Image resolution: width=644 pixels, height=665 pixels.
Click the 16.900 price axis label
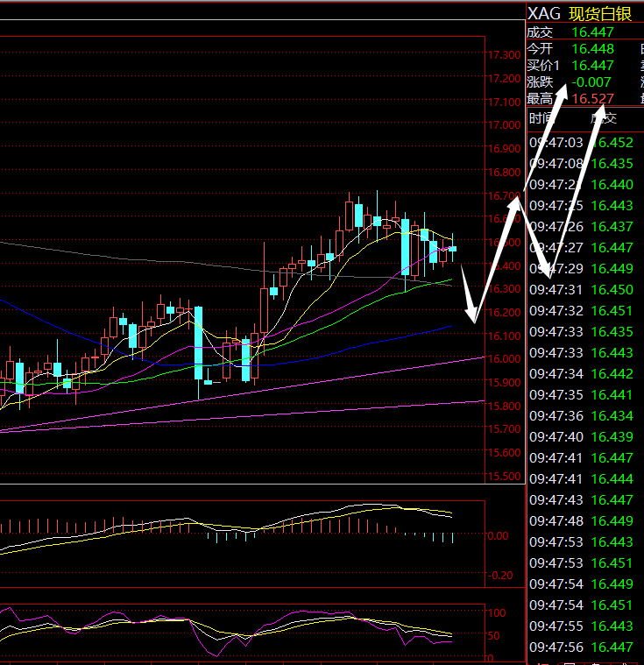(x=504, y=149)
